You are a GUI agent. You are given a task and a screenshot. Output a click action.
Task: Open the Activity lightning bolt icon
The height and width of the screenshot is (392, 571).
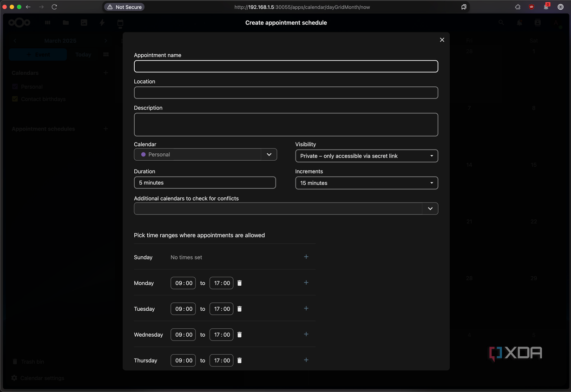102,22
